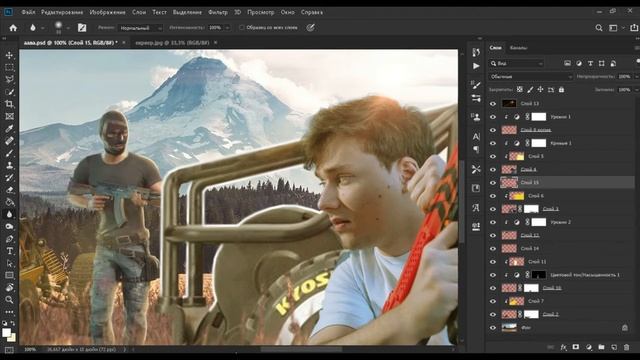Add layer style fx icon

tap(563, 347)
